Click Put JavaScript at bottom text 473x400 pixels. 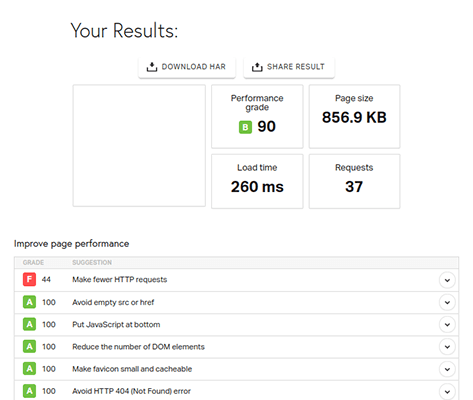(116, 325)
